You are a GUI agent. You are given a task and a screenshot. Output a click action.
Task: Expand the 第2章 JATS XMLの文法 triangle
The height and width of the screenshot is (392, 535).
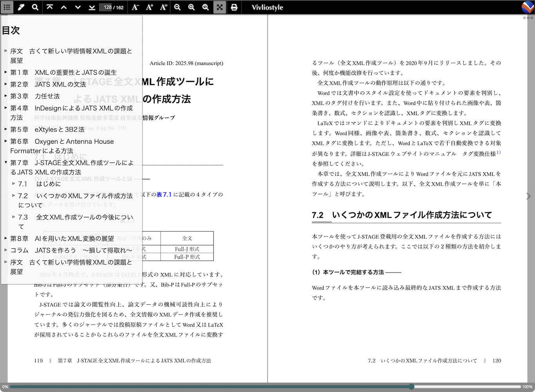coord(5,84)
